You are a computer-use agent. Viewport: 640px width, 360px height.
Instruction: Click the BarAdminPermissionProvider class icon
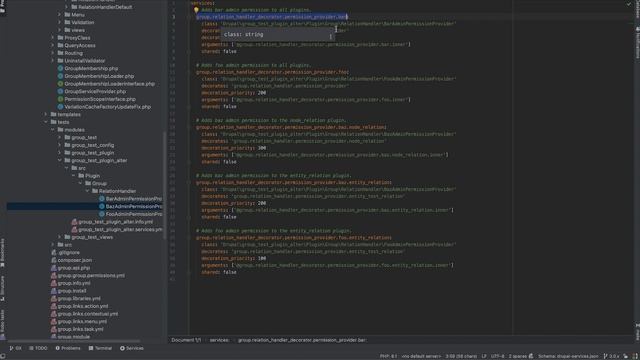102,199
